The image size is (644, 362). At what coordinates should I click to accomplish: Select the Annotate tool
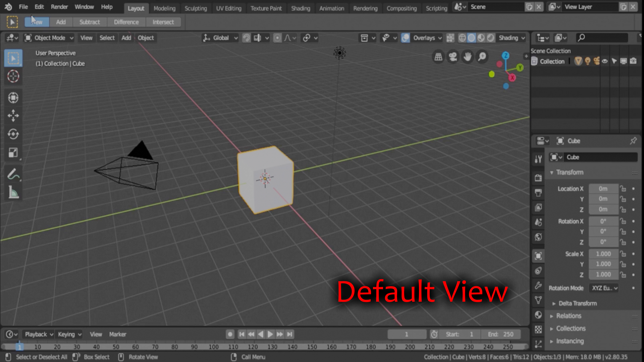(13, 174)
